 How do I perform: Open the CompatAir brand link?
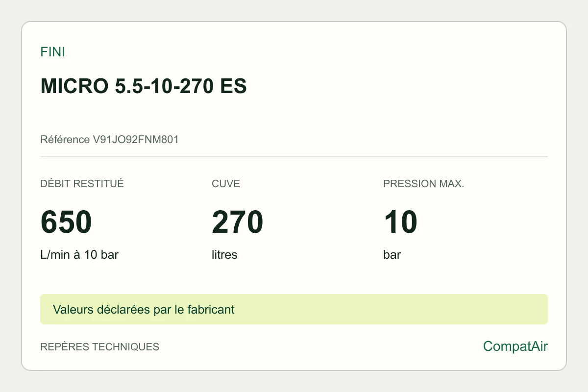click(x=515, y=346)
